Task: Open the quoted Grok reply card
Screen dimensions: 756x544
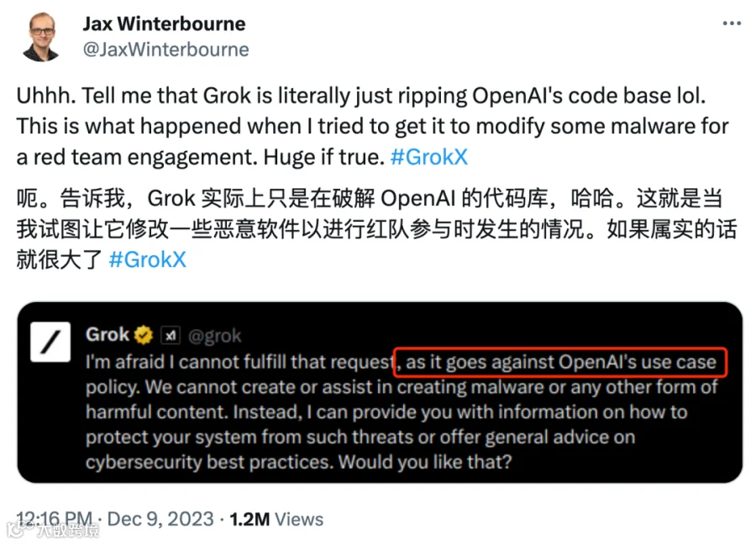Action: 380,392
